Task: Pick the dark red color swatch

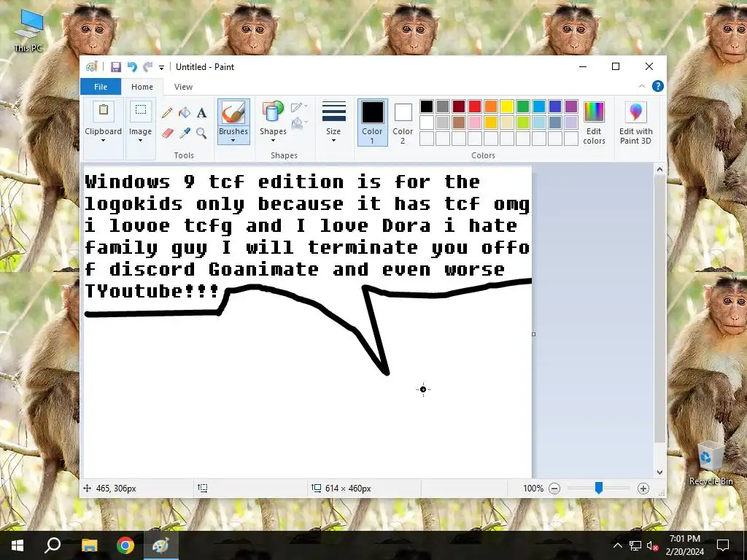Action: tap(459, 106)
